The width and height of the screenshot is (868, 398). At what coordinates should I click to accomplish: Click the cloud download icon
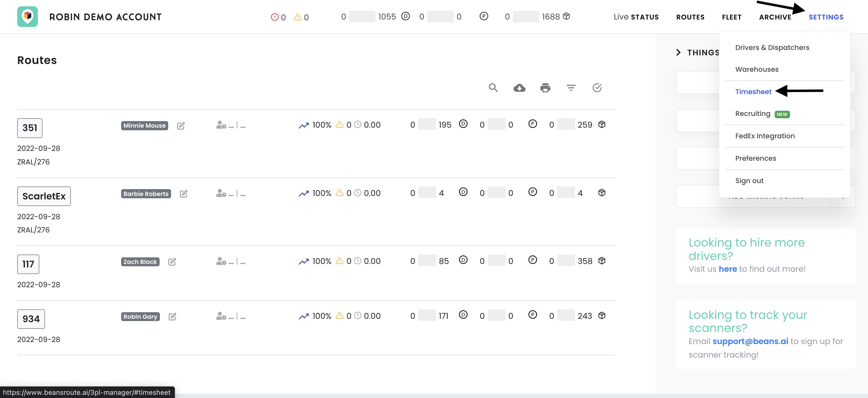[x=519, y=88]
